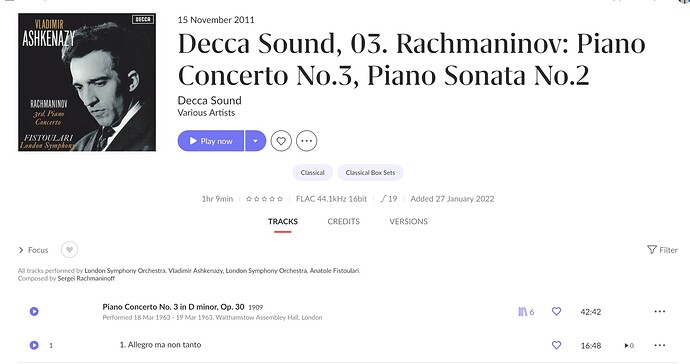Play the Piano Concerto No. 3 work

coord(34,311)
